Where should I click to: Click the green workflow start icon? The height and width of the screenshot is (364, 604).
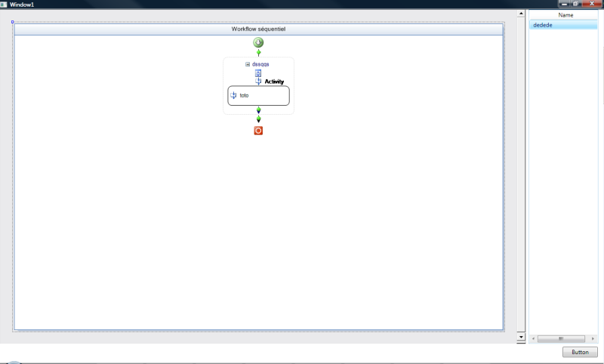[x=258, y=42]
